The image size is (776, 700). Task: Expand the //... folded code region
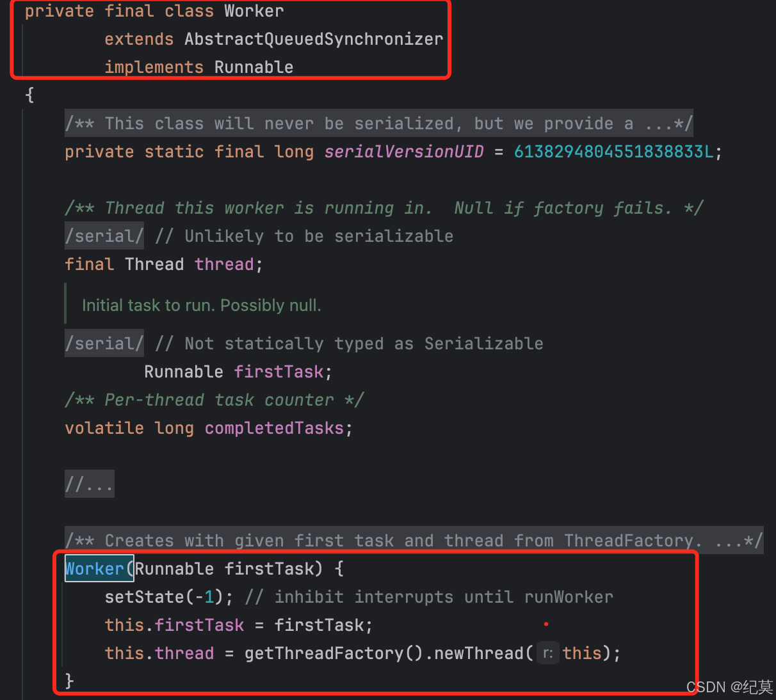[x=89, y=484]
